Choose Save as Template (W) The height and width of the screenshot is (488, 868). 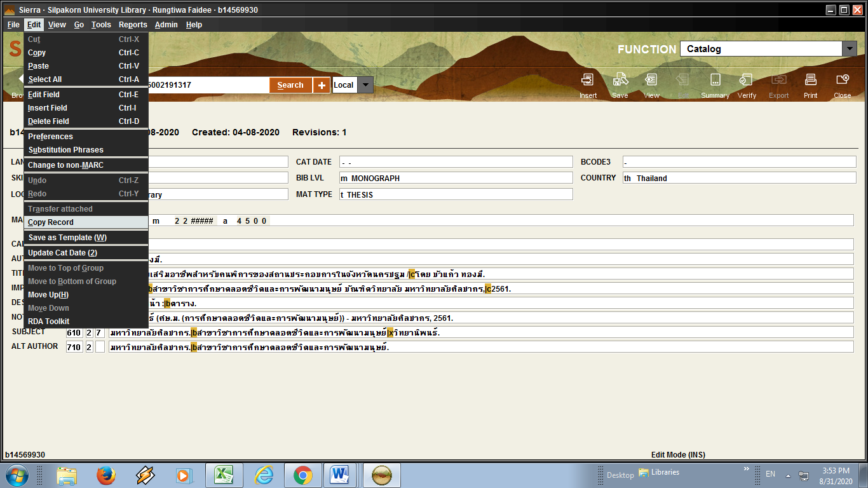tap(86, 238)
